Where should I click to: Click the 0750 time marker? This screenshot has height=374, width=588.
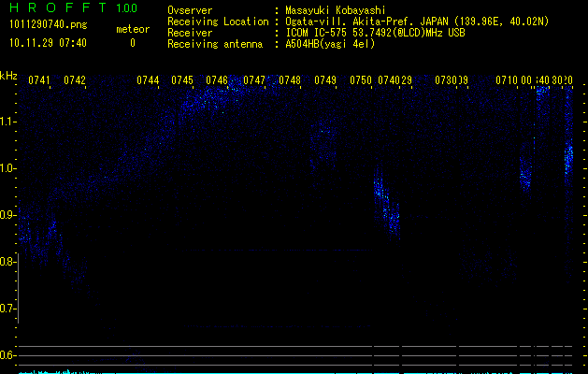pyautogui.click(x=361, y=80)
